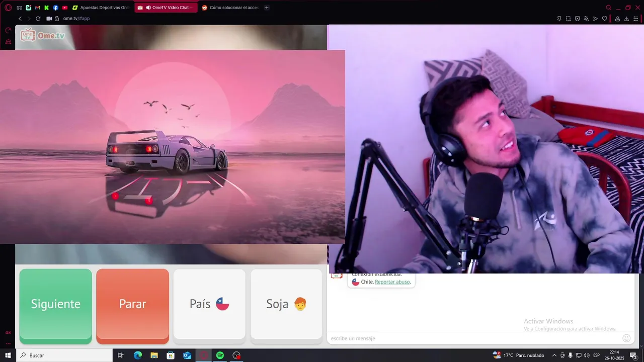Image resolution: width=644 pixels, height=362 pixels.
Task: Click the site lock icon
Action: pyautogui.click(x=57, y=19)
